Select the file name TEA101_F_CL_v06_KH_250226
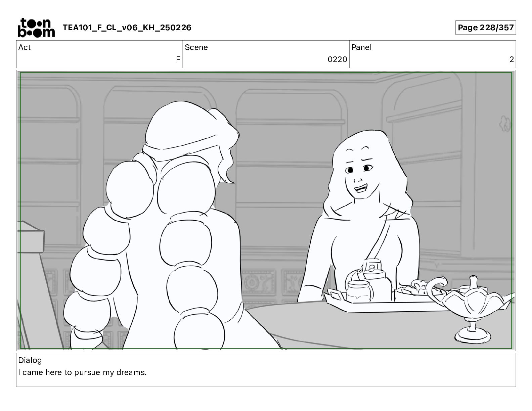The height and width of the screenshot is (411, 532). (x=127, y=28)
